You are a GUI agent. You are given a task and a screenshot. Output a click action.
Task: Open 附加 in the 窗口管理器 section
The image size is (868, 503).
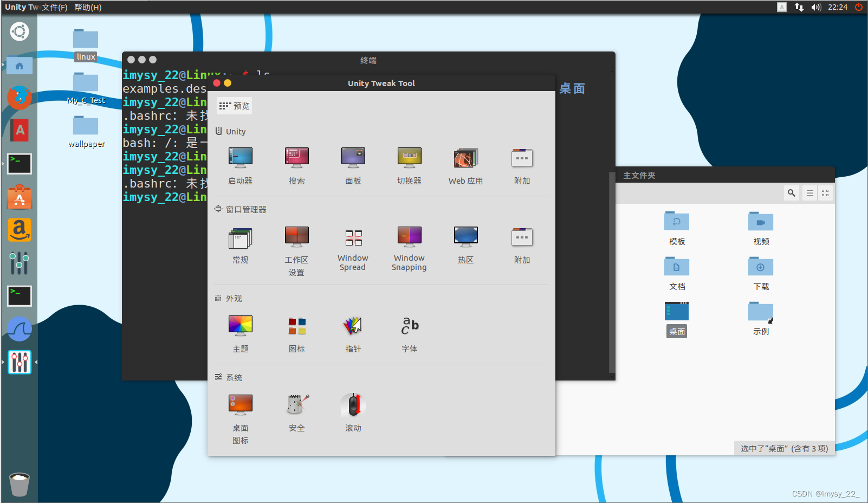522,246
